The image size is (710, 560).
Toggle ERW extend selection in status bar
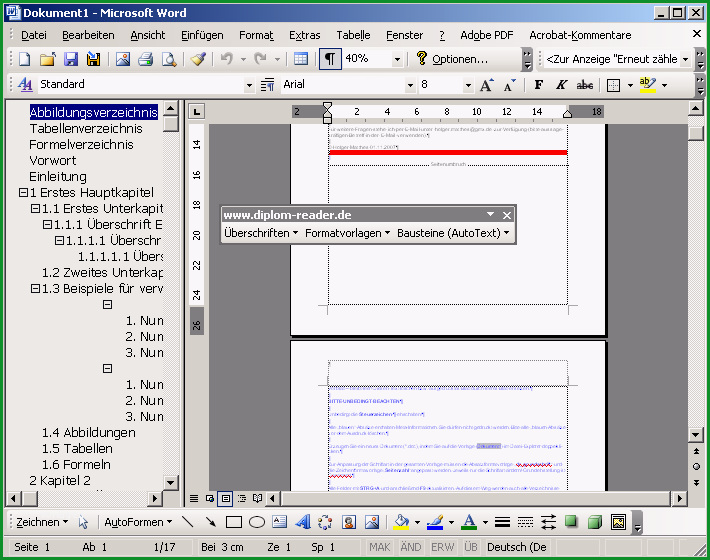point(442,547)
